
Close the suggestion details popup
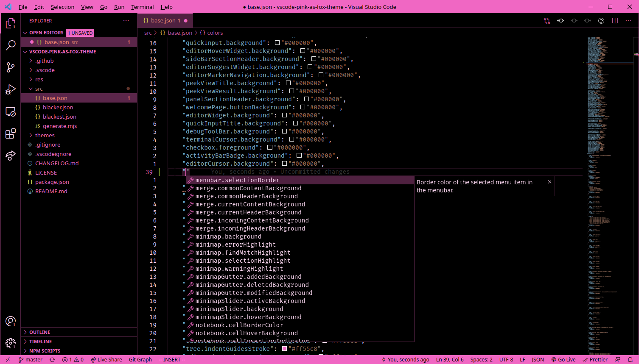click(549, 182)
